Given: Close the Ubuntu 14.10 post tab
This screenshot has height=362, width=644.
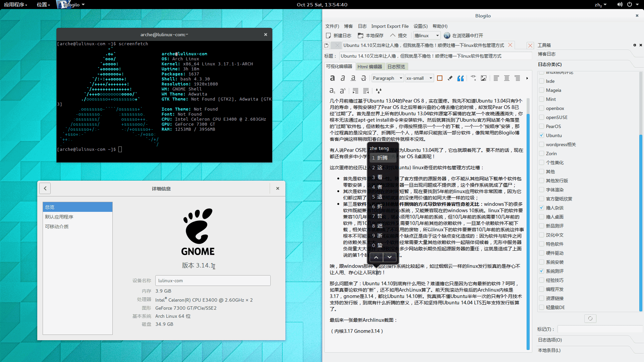Looking at the screenshot, I should [510, 45].
